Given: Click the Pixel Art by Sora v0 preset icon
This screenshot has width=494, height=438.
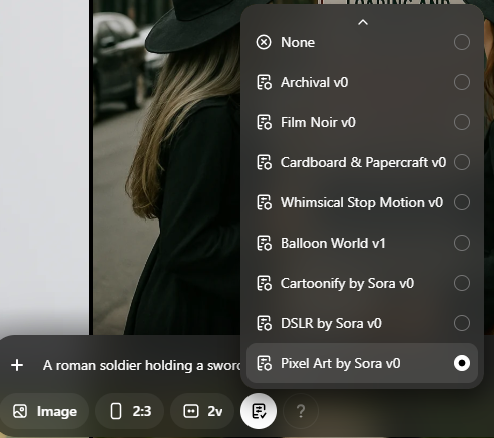Looking at the screenshot, I should coord(264,363).
